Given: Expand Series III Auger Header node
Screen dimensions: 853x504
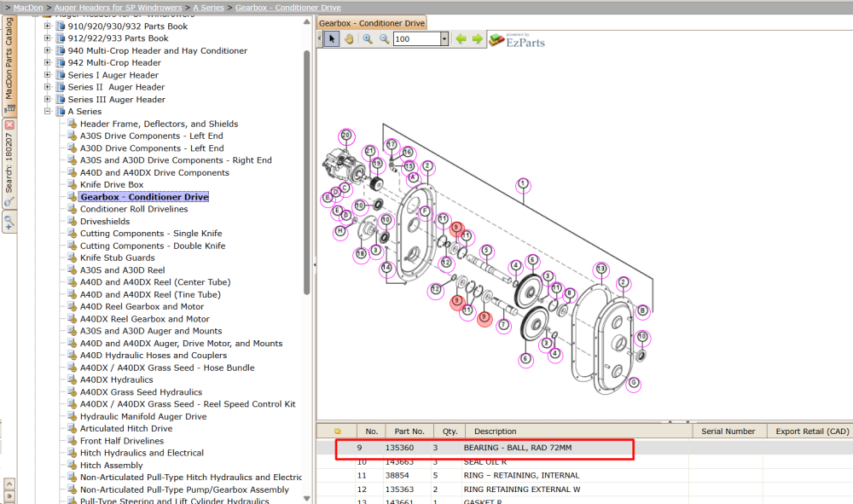Looking at the screenshot, I should (x=47, y=100).
